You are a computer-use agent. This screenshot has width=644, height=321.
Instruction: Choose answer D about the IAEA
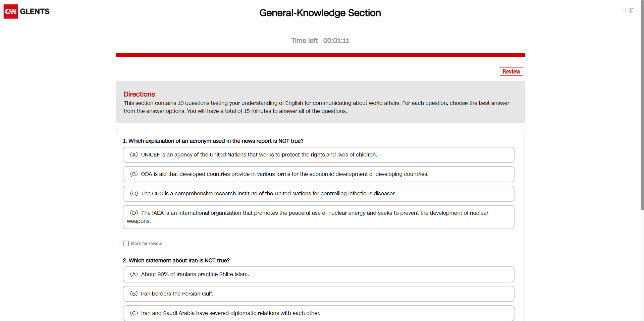pyautogui.click(x=318, y=217)
